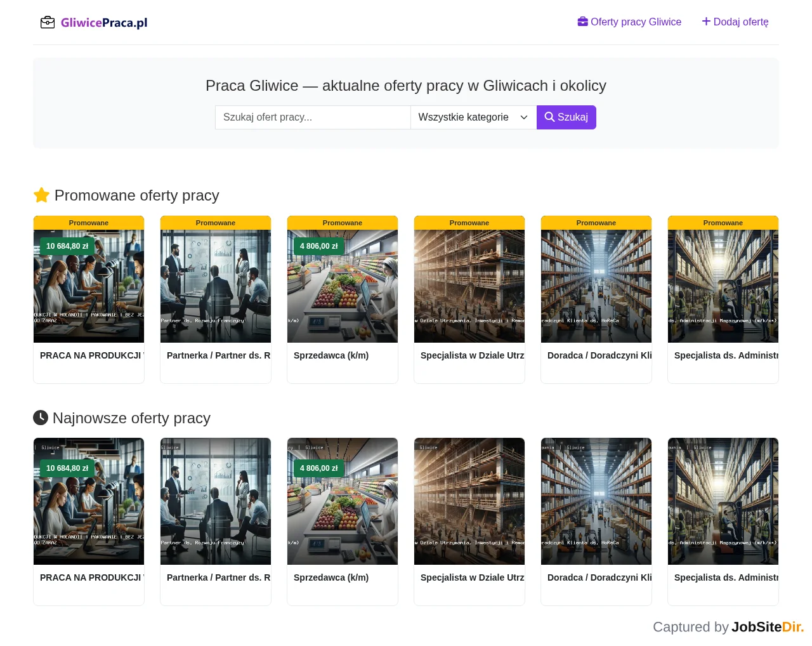Click newest Specjalista ds. Administr title
Image resolution: width=812 pixels, height=646 pixels.
coord(726,577)
